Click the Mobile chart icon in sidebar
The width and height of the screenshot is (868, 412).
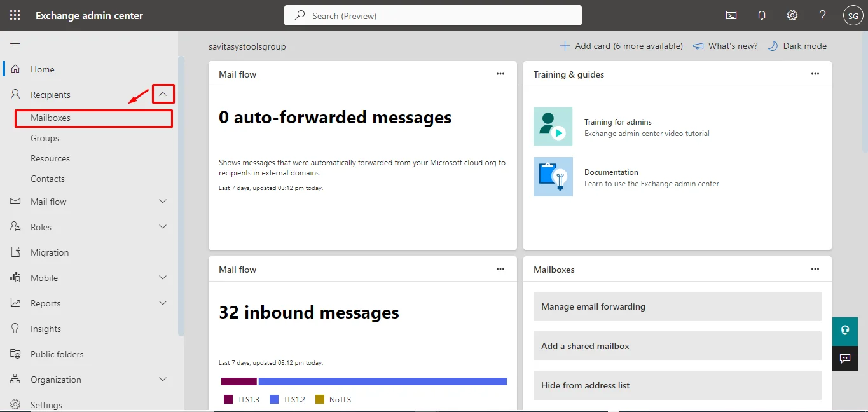pyautogui.click(x=16, y=277)
